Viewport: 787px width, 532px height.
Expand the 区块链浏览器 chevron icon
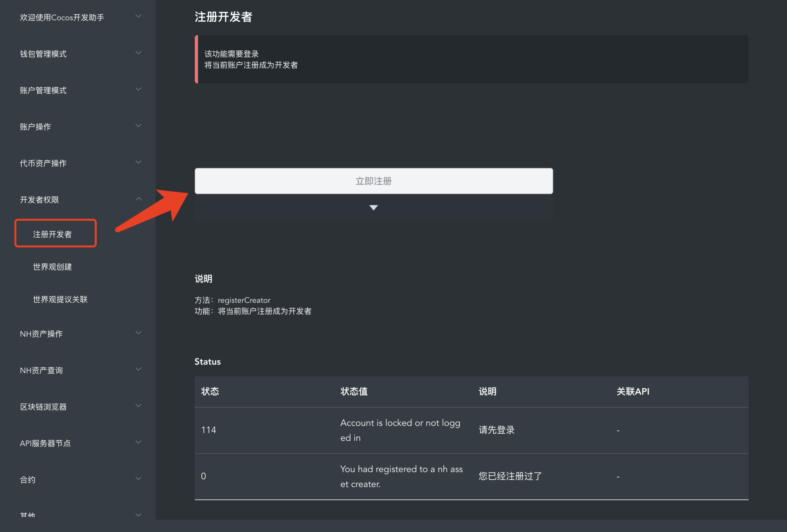pyautogui.click(x=139, y=406)
